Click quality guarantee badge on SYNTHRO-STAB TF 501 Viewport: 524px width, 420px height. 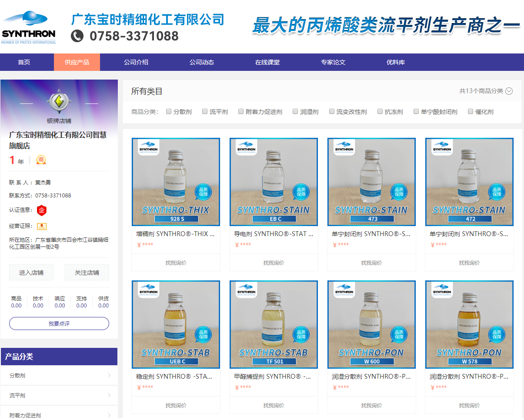[x=301, y=334]
